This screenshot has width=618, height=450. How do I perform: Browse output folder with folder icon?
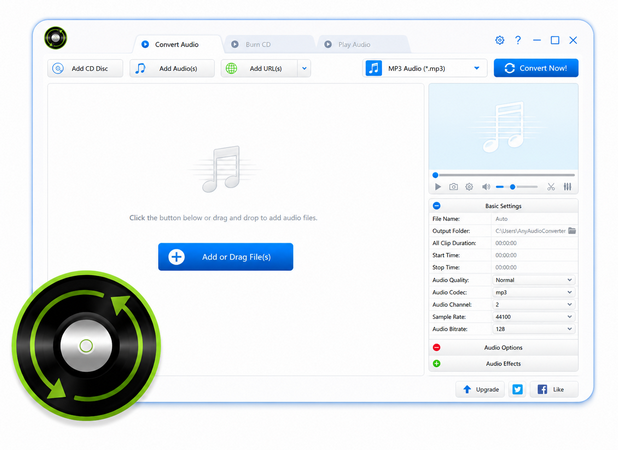(x=572, y=231)
